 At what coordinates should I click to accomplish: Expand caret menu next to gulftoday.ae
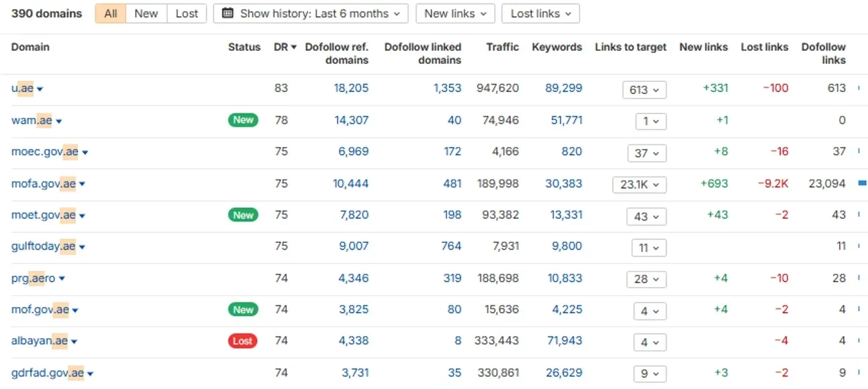click(83, 247)
